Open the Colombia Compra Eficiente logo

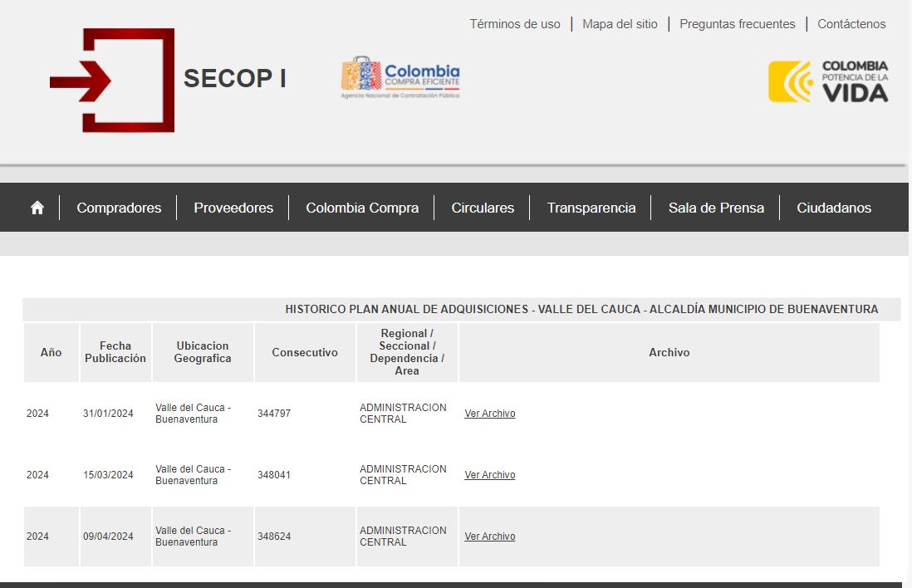click(400, 77)
